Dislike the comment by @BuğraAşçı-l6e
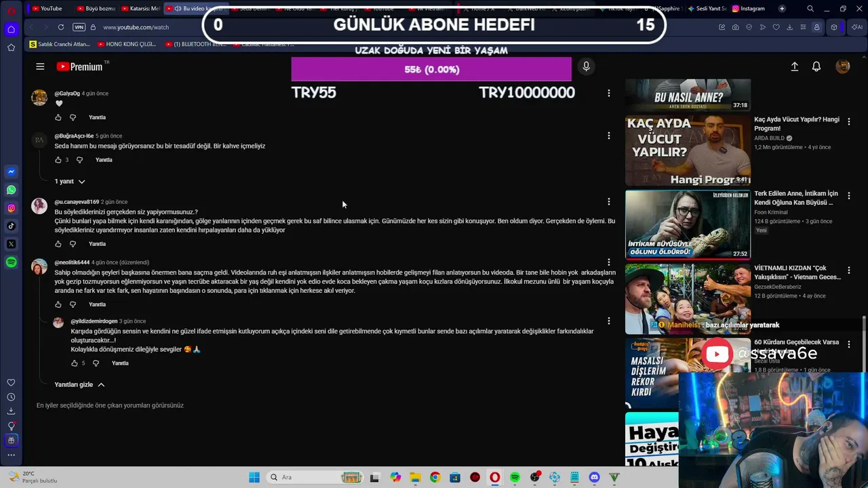The width and height of the screenshot is (868, 488). [x=79, y=160]
